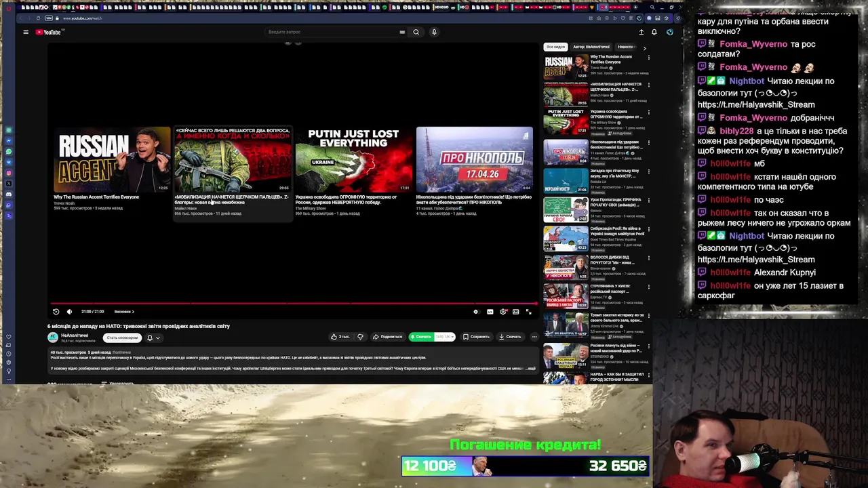Image resolution: width=868 pixels, height=488 pixels.
Task: Open more actions three-dot menu
Action: point(534,337)
